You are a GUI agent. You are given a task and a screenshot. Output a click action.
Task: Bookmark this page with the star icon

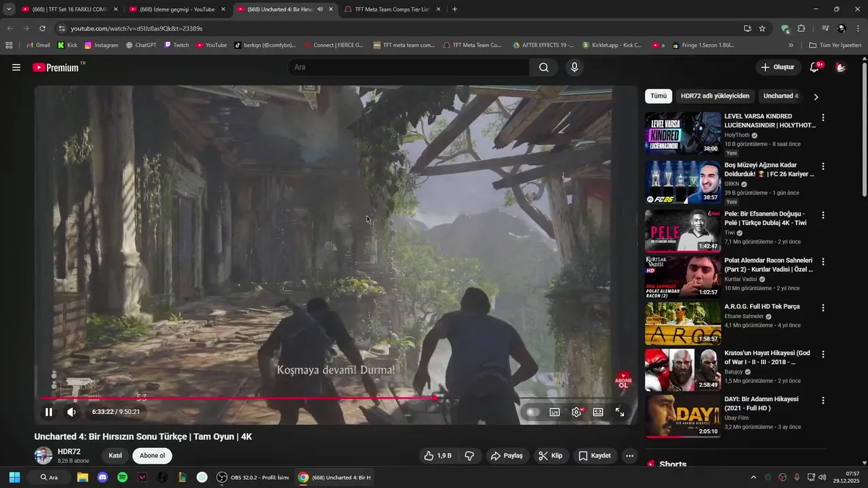point(762,28)
